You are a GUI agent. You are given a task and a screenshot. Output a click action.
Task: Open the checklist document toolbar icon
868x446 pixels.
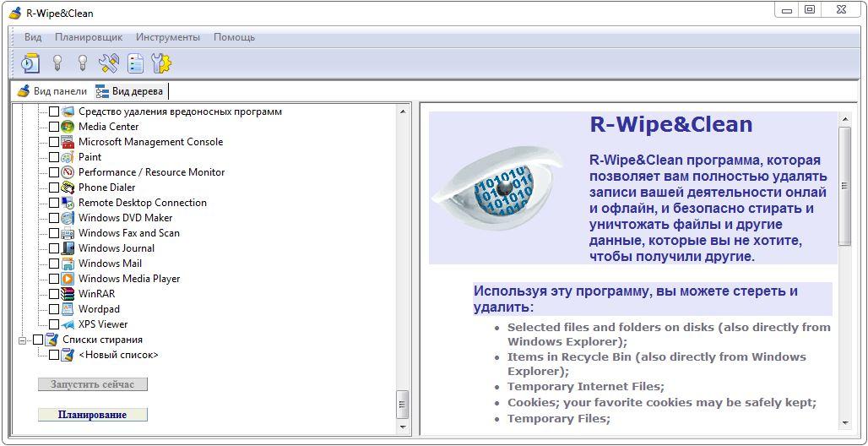tap(136, 63)
